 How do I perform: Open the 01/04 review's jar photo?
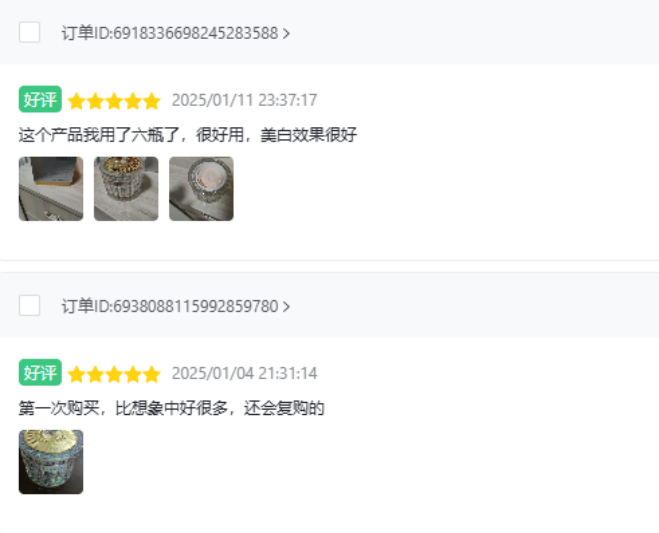(51, 462)
